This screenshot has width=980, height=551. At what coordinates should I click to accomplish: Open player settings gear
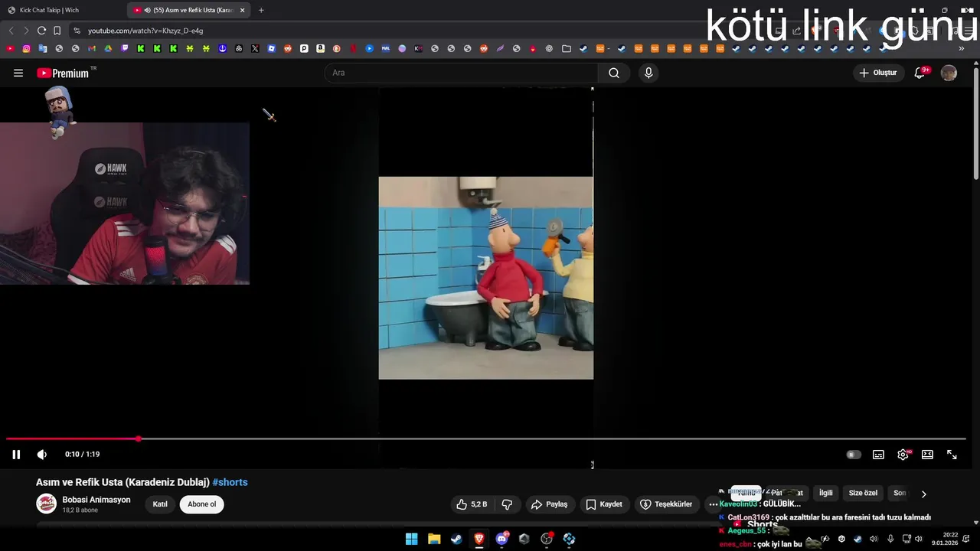(x=903, y=455)
